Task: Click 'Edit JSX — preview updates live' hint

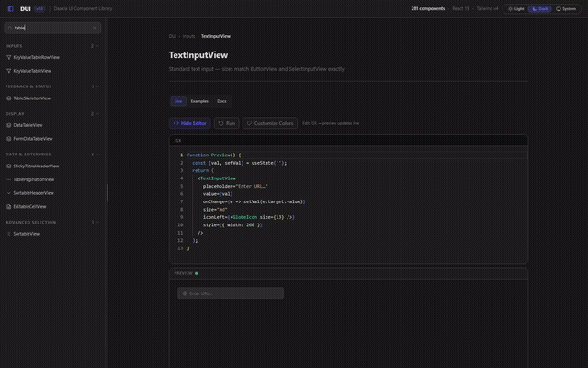Action: click(x=331, y=123)
